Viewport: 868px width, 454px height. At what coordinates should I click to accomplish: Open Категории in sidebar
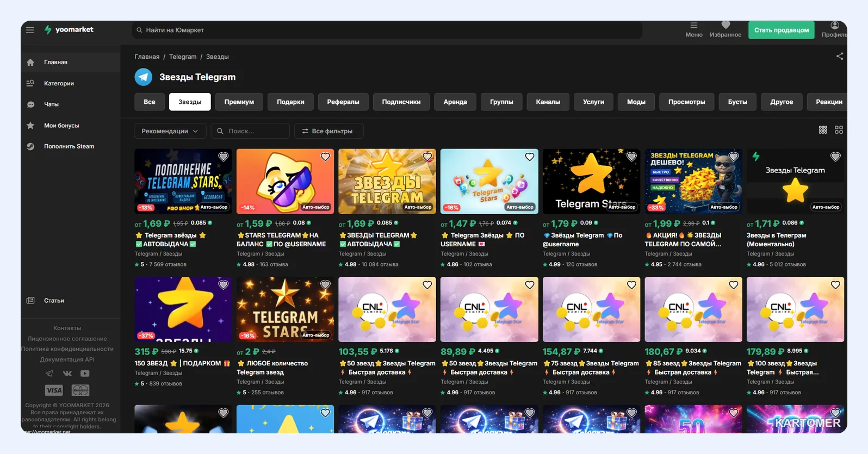[71, 83]
